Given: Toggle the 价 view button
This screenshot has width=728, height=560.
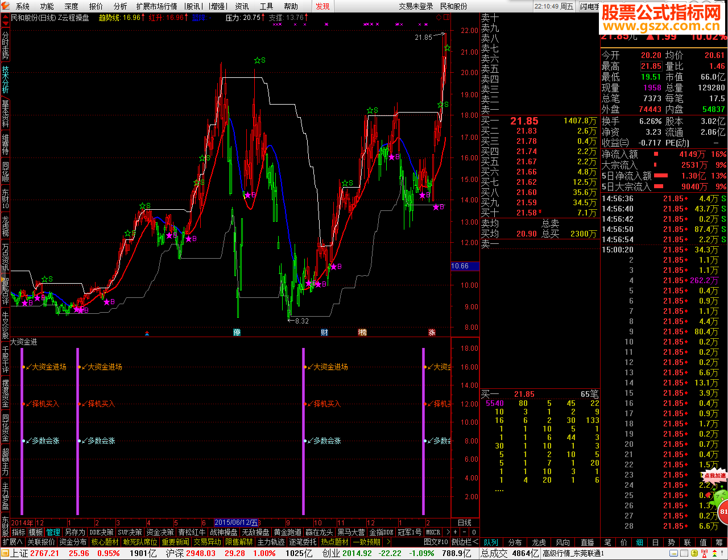Looking at the screenshot, I should tap(623, 542).
